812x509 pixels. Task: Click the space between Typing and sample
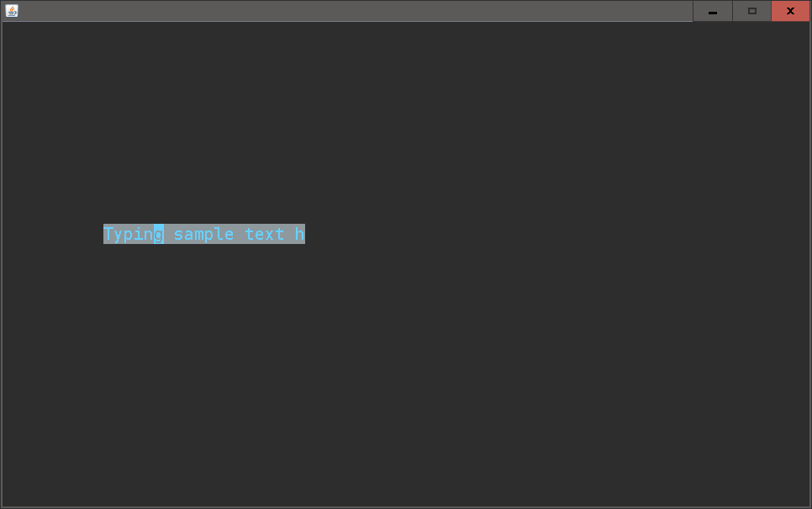click(x=169, y=234)
